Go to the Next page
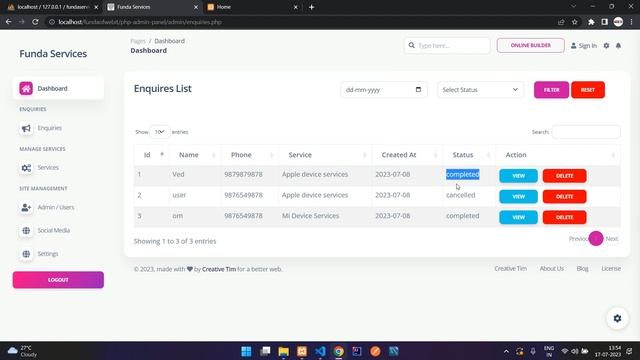Screen dimensions: 640x360 tap(612, 239)
